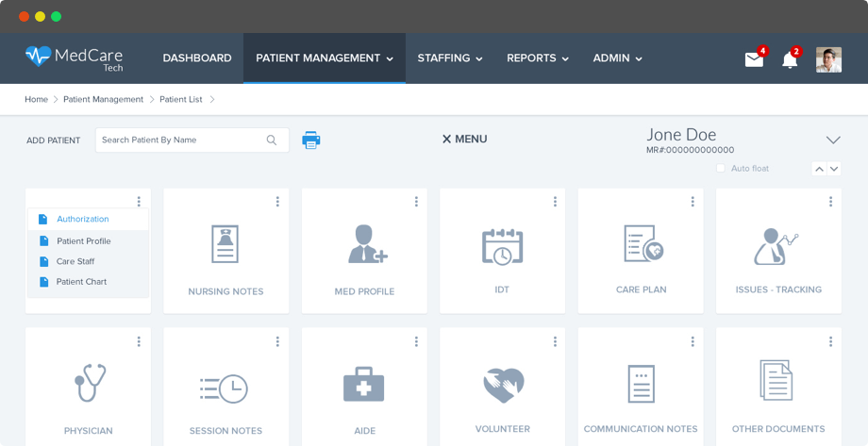868x446 pixels.
Task: Click the file icon beside Patient Profile
Action: (43, 241)
